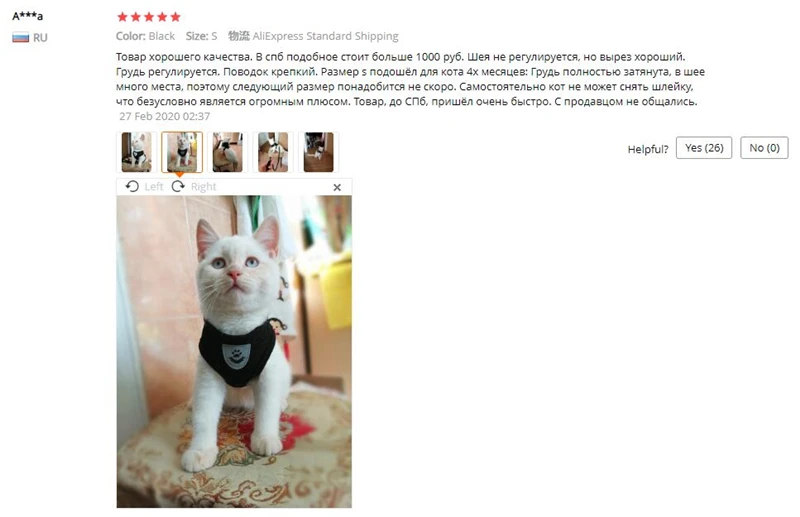Click the enlarged white cat photo

pos(234,352)
